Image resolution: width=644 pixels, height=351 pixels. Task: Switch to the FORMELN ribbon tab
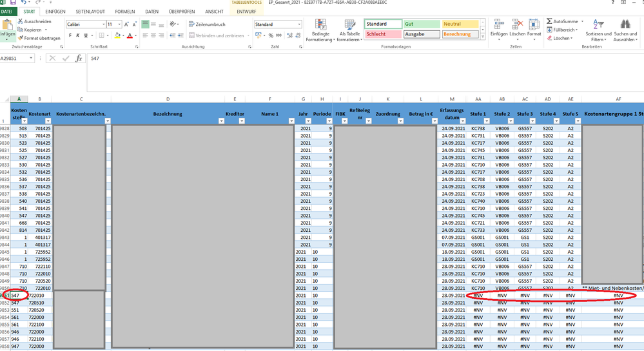coord(125,12)
